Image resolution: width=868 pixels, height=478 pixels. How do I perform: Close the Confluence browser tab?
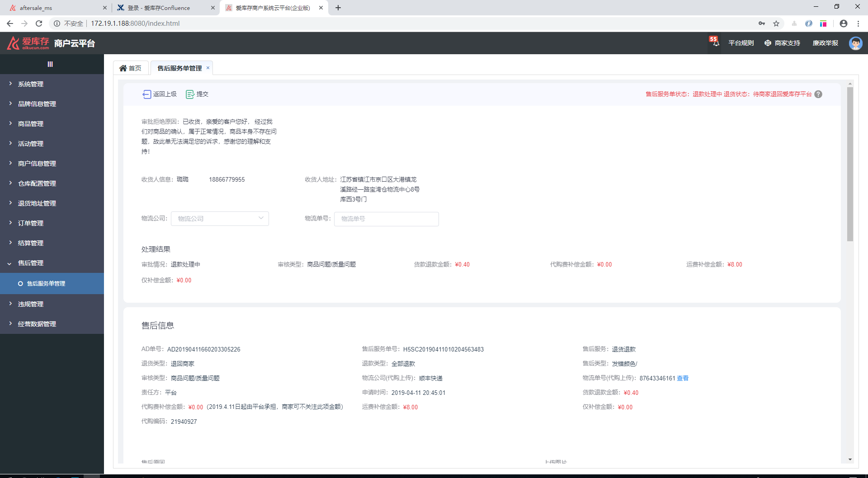[x=213, y=8]
